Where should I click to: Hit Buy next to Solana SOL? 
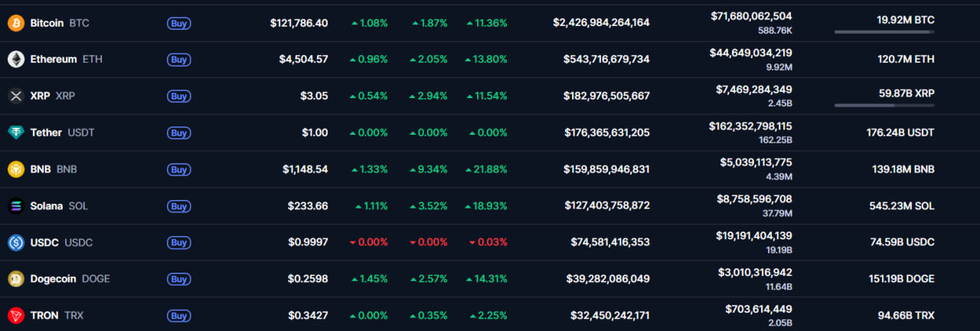pos(179,206)
